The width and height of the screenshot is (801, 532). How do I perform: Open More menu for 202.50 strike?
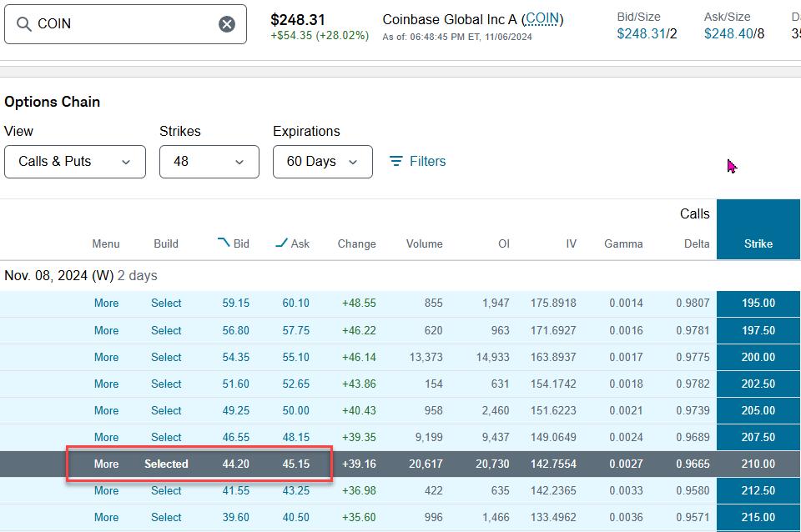point(106,384)
